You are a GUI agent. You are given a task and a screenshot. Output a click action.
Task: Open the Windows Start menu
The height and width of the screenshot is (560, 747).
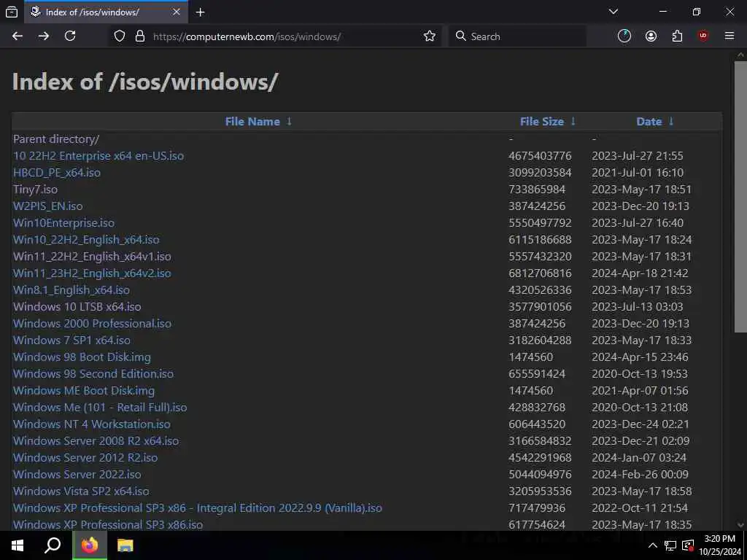18,545
